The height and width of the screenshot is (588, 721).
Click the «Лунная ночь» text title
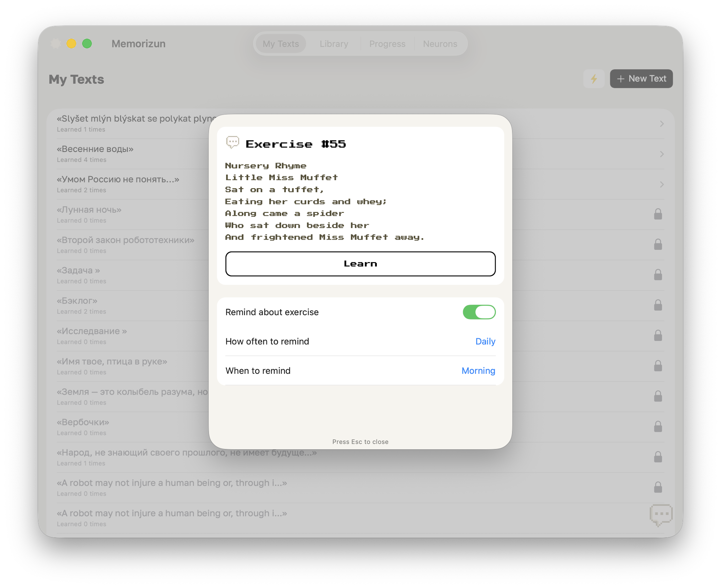[89, 209]
